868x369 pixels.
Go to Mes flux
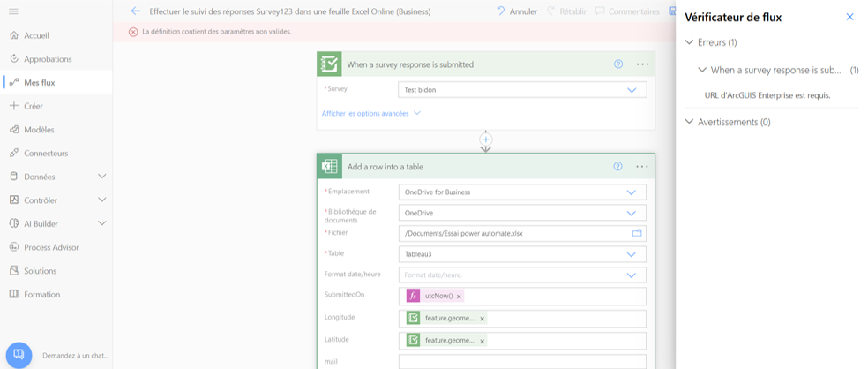tap(39, 82)
